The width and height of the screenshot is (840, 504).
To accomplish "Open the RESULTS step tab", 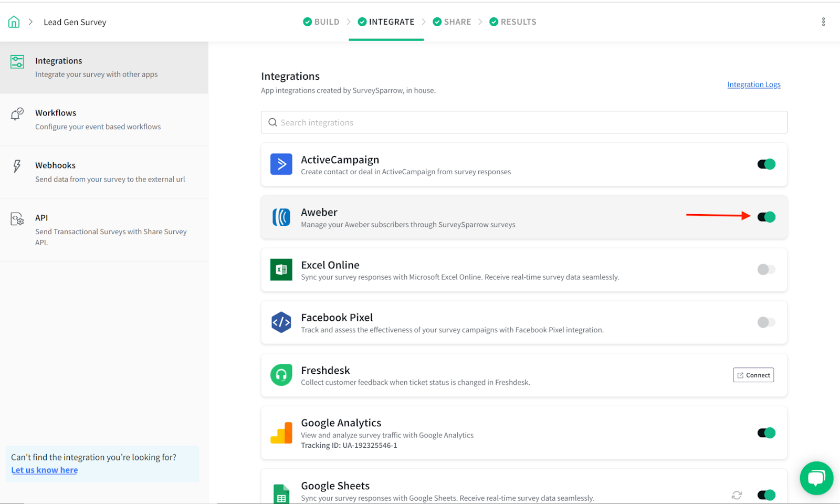I will [512, 22].
